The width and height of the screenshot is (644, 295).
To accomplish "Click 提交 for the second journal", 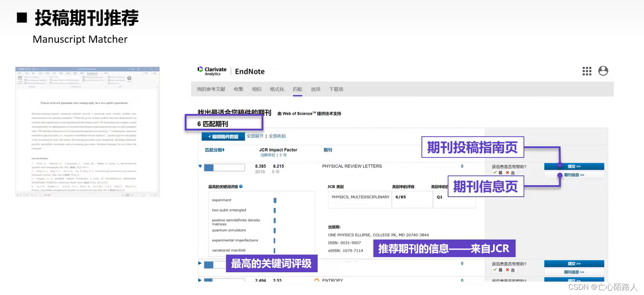I will [x=574, y=263].
